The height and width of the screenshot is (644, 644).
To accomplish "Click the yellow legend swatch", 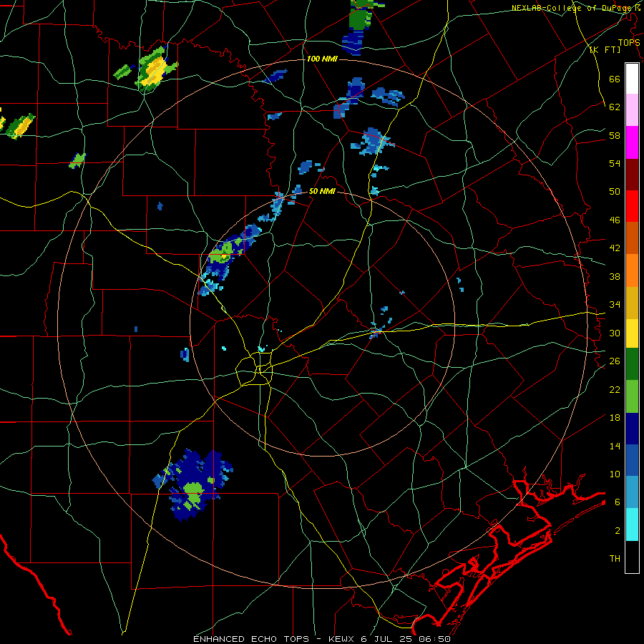I will click(632, 333).
